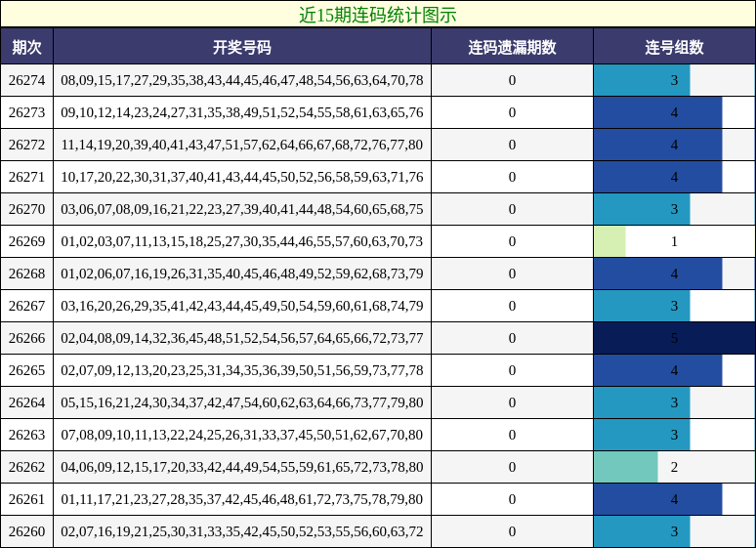Click the 连号组数 bar for period 26263
Image resolution: width=756 pixels, height=548 pixels.
[x=642, y=435]
